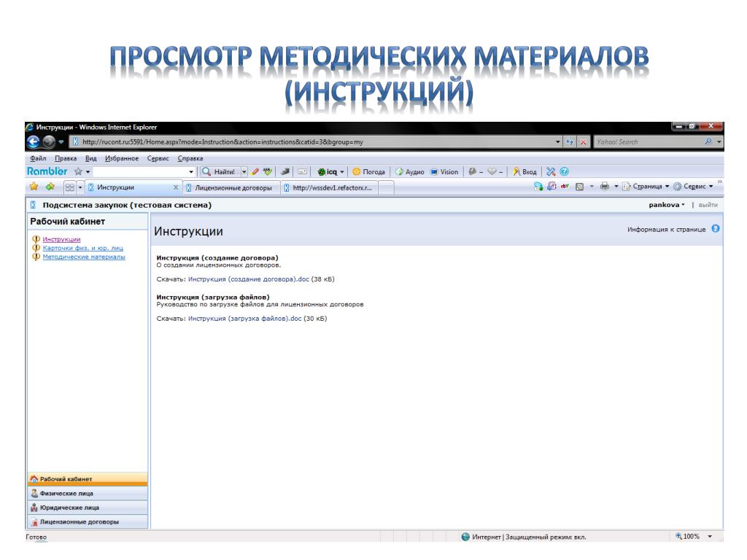Click the Refresh page icon
This screenshot has width=747, height=560.
tap(569, 142)
